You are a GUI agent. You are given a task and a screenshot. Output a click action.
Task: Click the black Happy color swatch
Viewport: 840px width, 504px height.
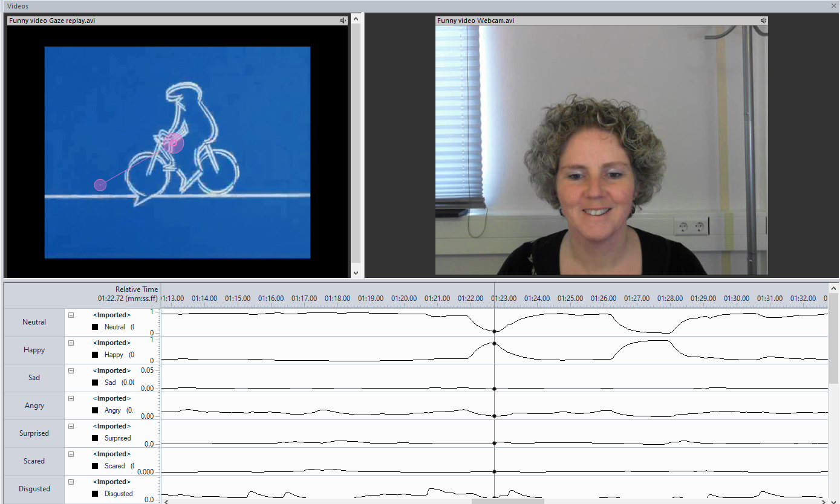pos(95,355)
